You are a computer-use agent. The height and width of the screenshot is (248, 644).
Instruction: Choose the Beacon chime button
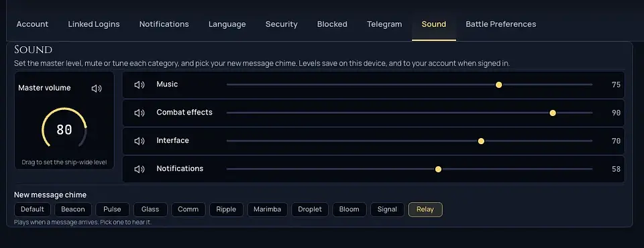(x=73, y=209)
